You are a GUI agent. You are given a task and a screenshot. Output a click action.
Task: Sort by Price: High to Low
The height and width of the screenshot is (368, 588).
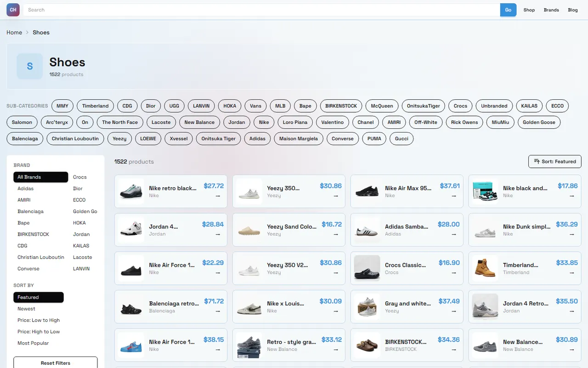click(39, 332)
